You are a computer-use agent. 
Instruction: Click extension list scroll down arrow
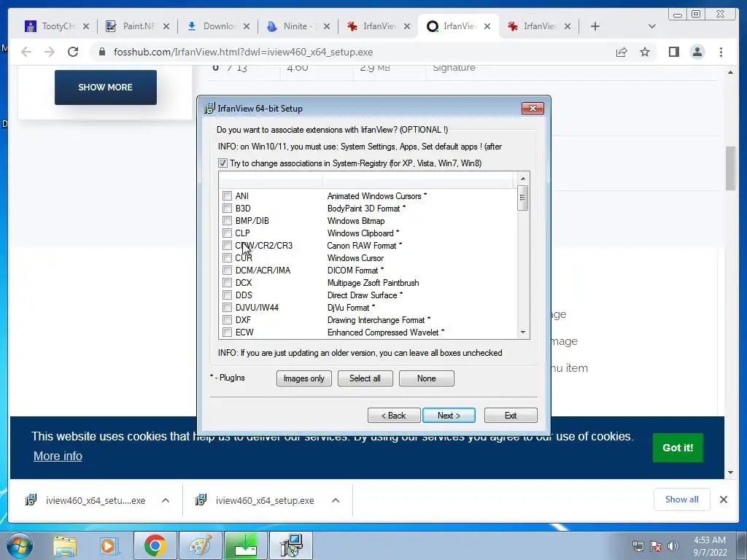pos(523,332)
